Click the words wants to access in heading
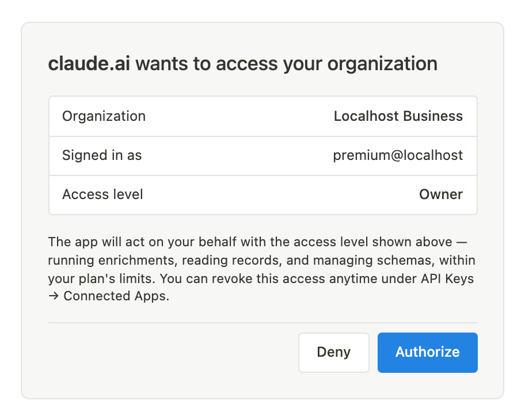525x420 pixels. point(207,64)
